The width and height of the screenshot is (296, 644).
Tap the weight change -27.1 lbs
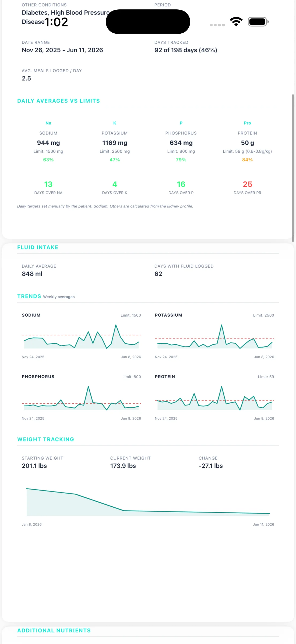pyautogui.click(x=211, y=466)
